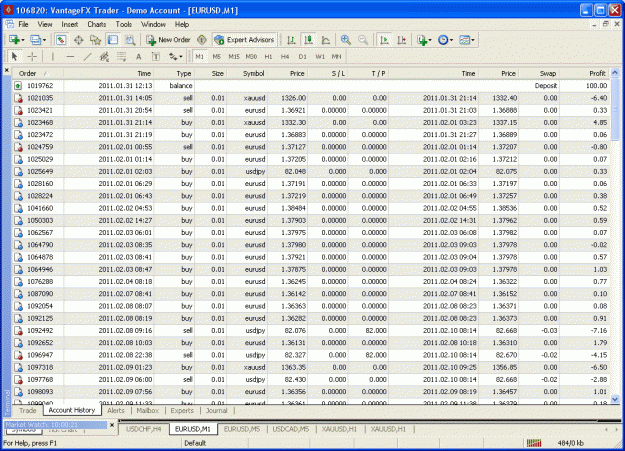Switch to MN monthly timeframe
Viewport: 625px width, 451px height.
pyautogui.click(x=337, y=57)
